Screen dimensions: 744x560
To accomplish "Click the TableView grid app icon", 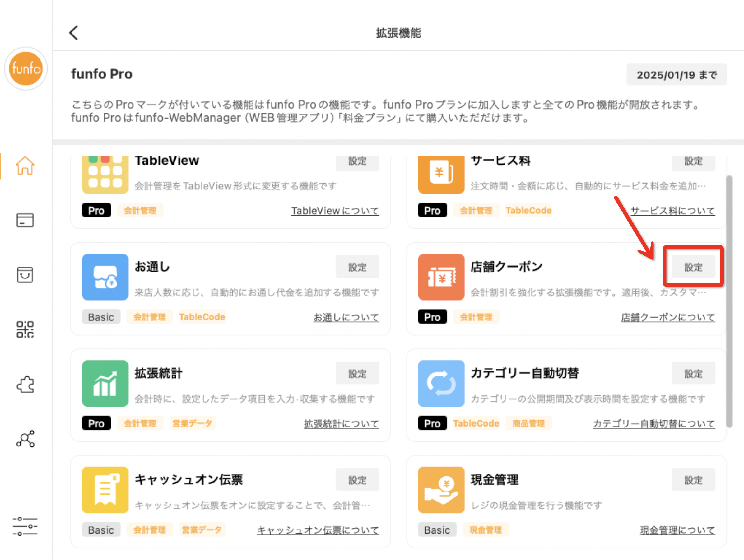I will tap(105, 175).
